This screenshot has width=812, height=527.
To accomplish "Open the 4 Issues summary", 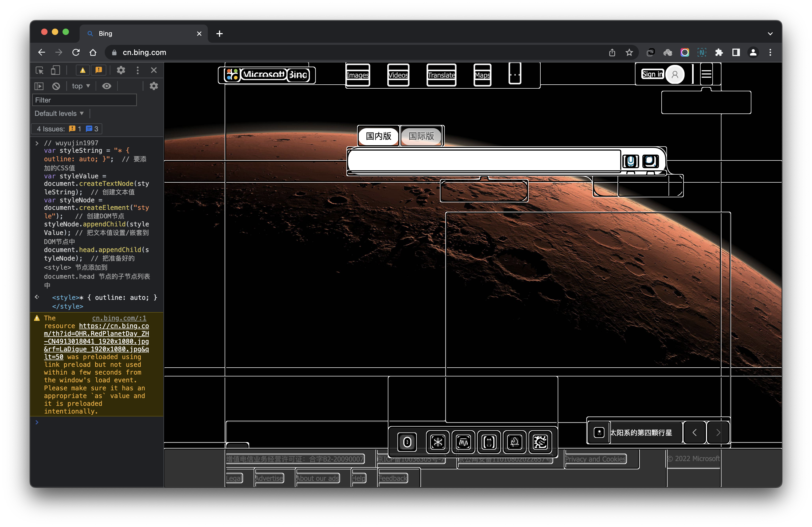I will click(67, 129).
